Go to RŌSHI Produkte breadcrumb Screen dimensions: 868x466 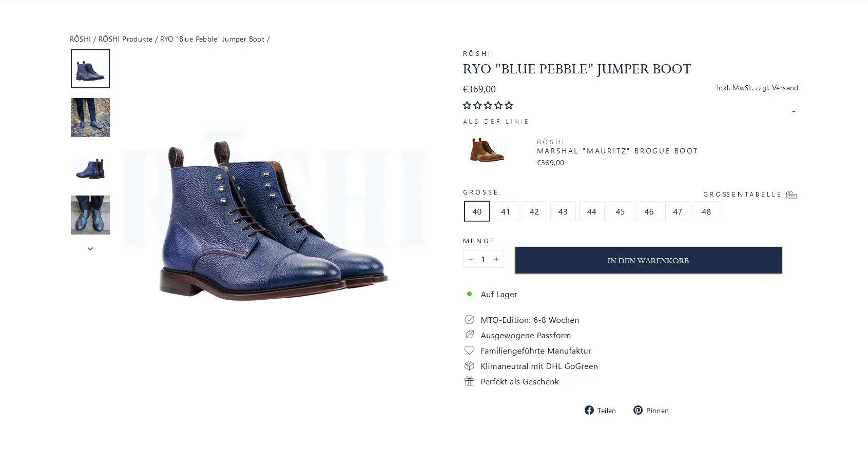pos(125,39)
